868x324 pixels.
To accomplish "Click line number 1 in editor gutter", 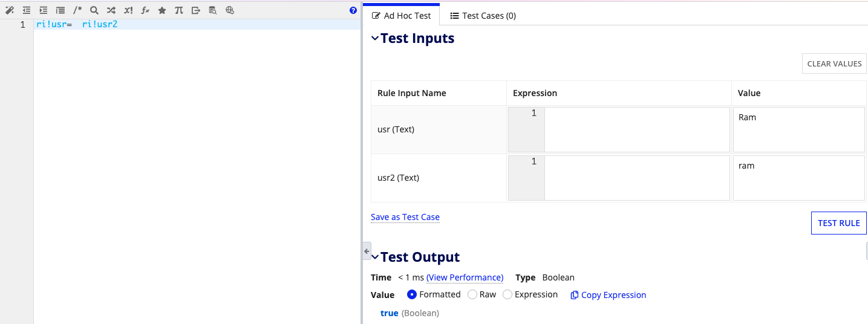I will coord(23,25).
